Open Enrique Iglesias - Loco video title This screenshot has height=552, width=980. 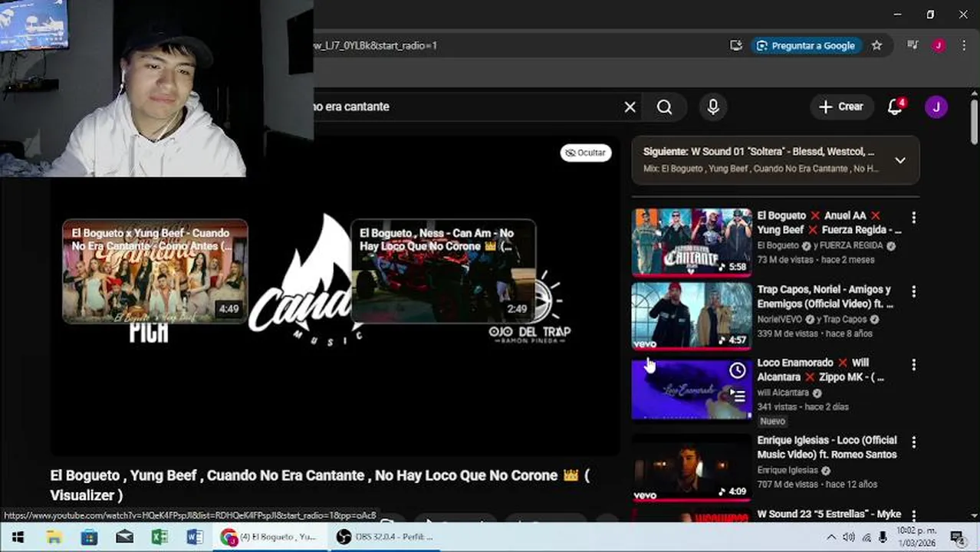coord(827,447)
